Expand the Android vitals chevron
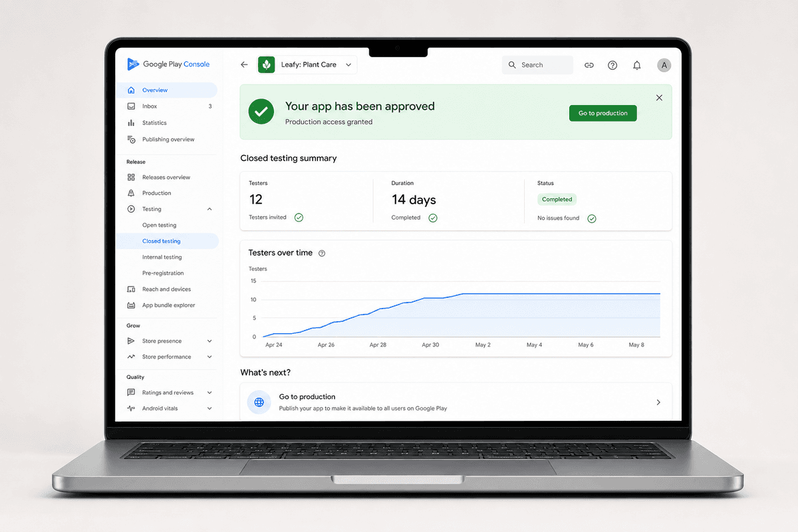Screen dimensions: 798x532 coord(209,409)
